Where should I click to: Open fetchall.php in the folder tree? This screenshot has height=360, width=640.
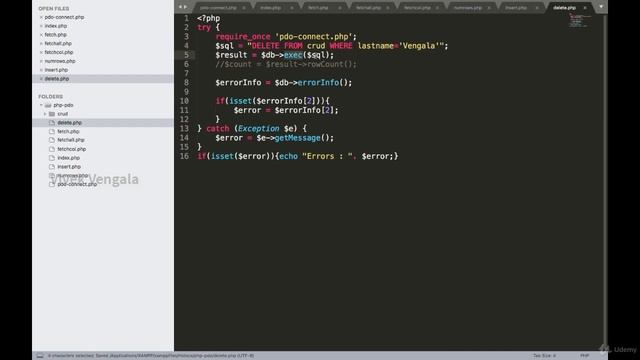click(x=71, y=140)
